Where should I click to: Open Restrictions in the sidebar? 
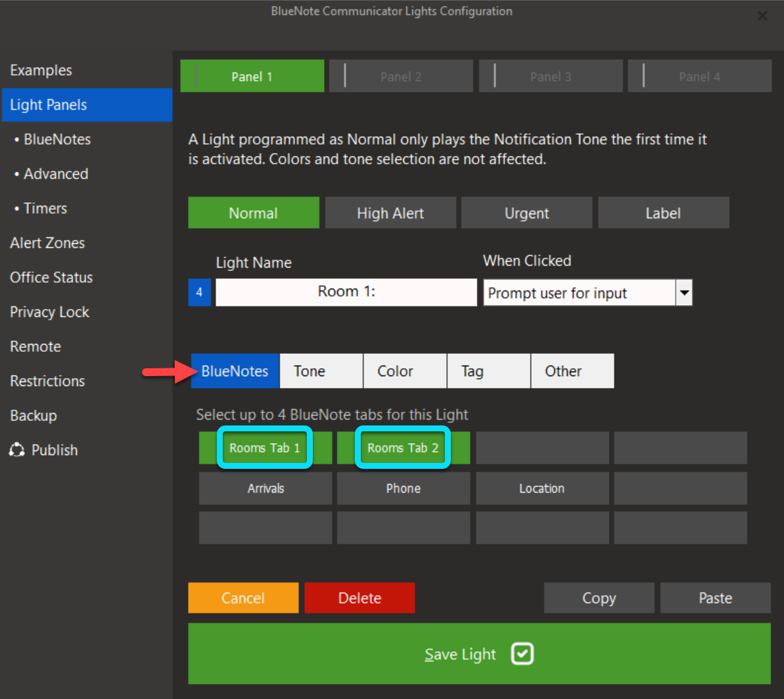tap(47, 381)
